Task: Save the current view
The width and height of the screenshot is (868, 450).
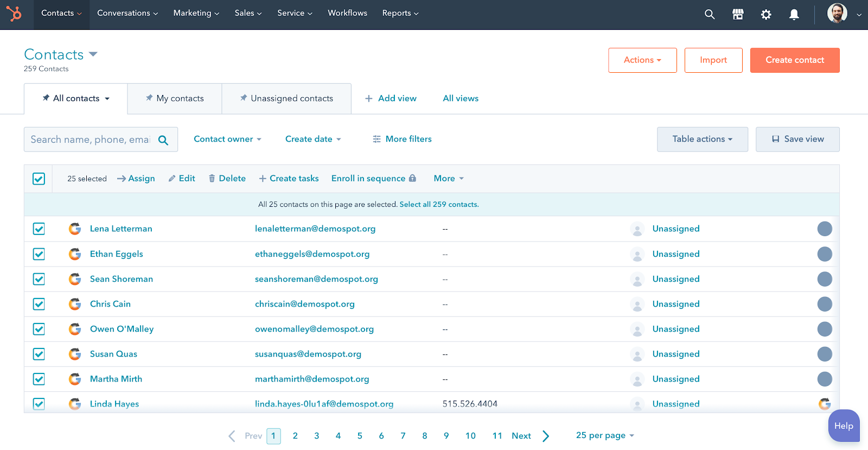Action: [x=797, y=140]
